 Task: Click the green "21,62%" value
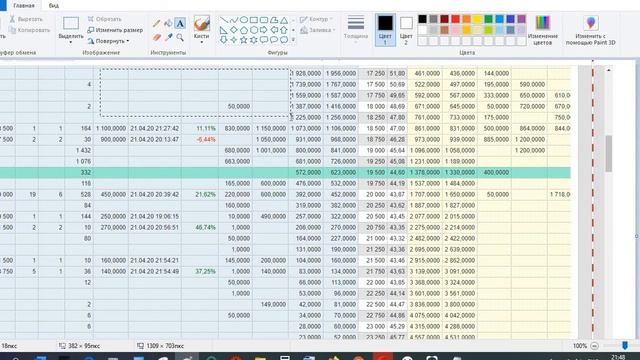[x=206, y=194]
